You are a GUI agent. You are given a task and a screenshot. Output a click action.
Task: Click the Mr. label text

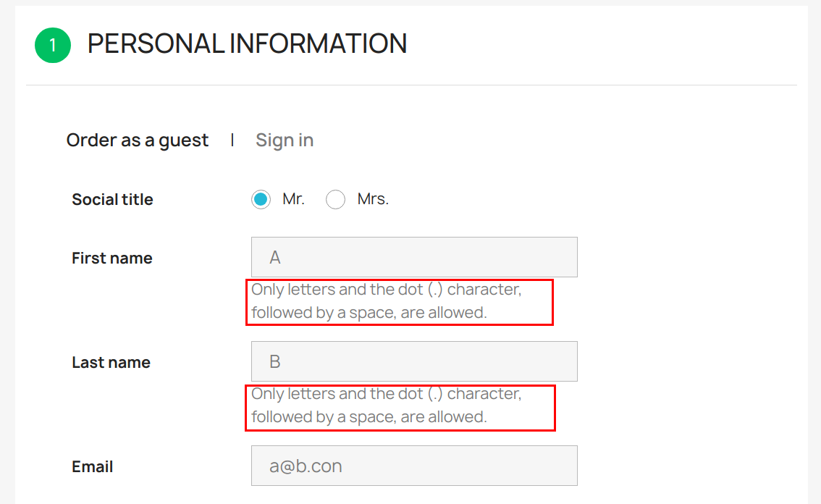[x=293, y=199]
